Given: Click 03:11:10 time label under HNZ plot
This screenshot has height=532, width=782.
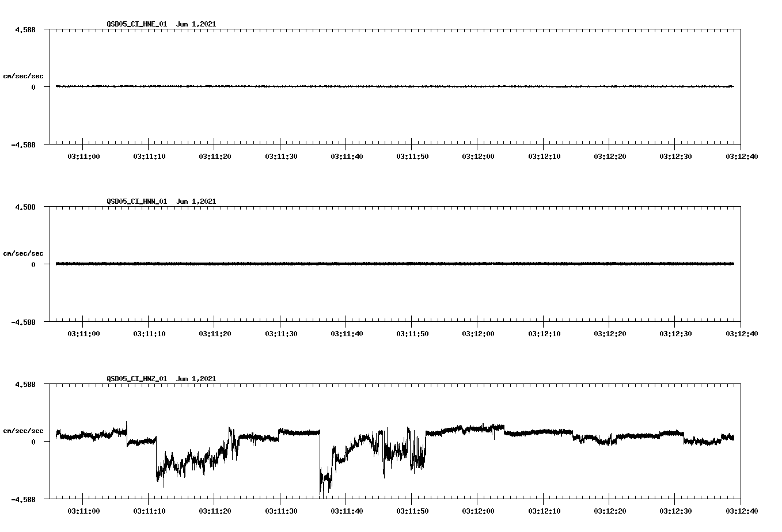Looking at the screenshot, I should coord(150,511).
